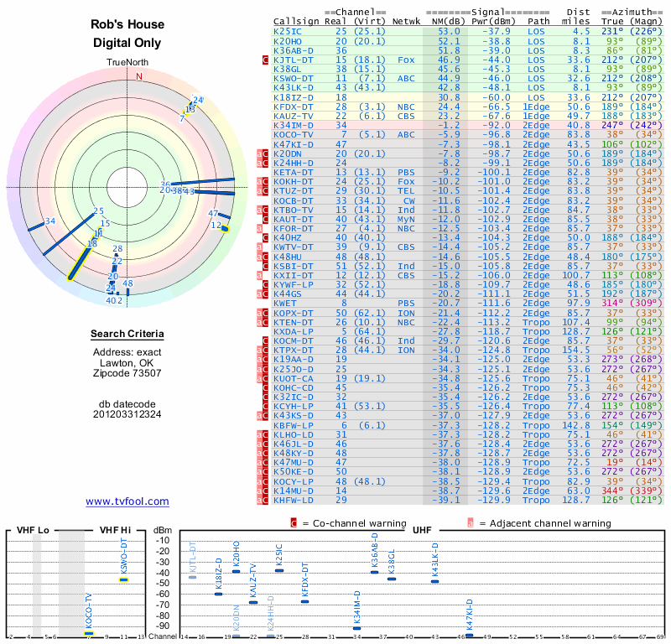This screenshot has width=671, height=644.
Task: Click the VHF Lo band label
Action: tap(33, 530)
